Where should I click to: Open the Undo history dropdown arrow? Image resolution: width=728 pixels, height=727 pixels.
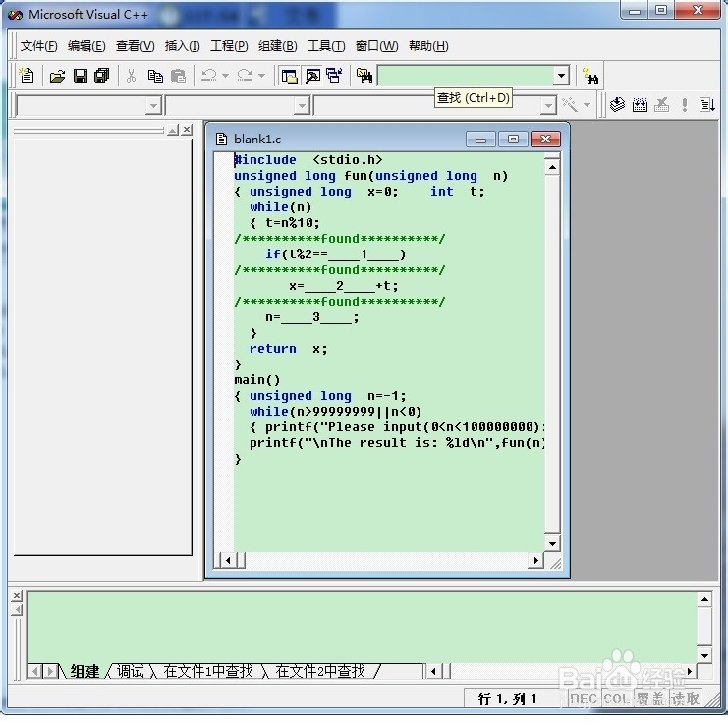coord(226,76)
